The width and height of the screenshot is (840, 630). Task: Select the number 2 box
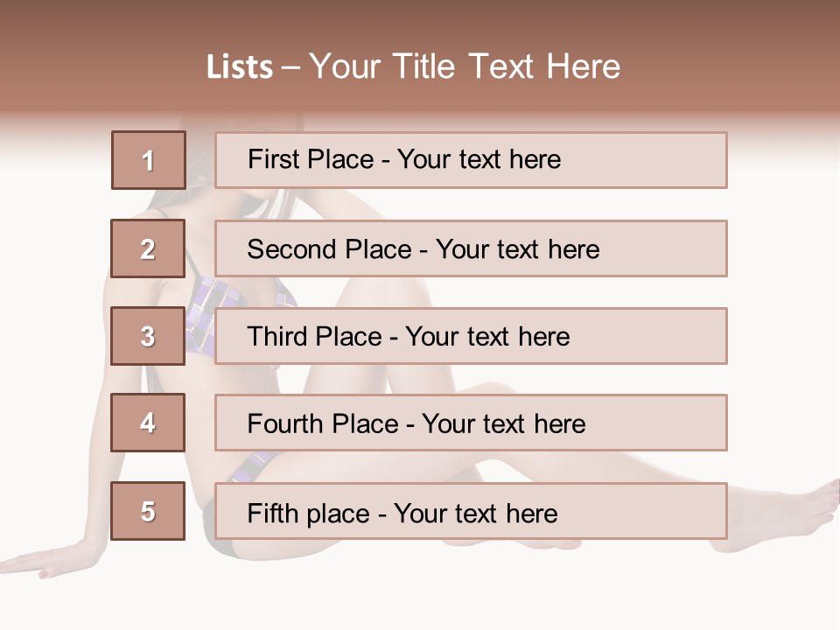pyautogui.click(x=149, y=248)
